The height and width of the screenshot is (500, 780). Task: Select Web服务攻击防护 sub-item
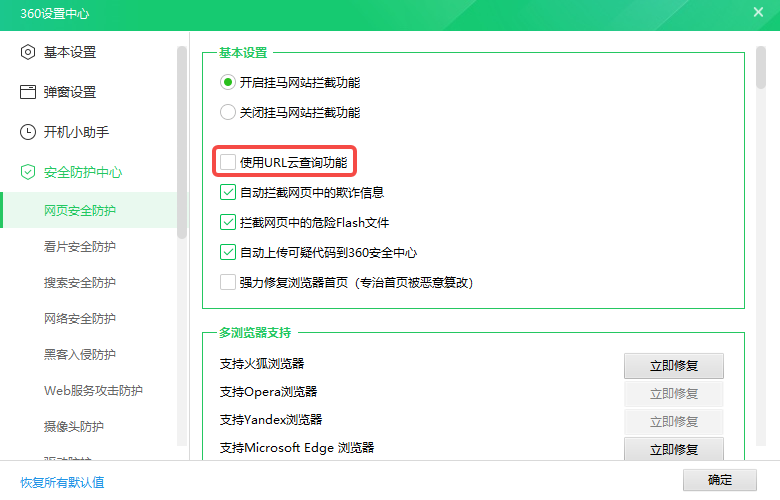pos(93,391)
